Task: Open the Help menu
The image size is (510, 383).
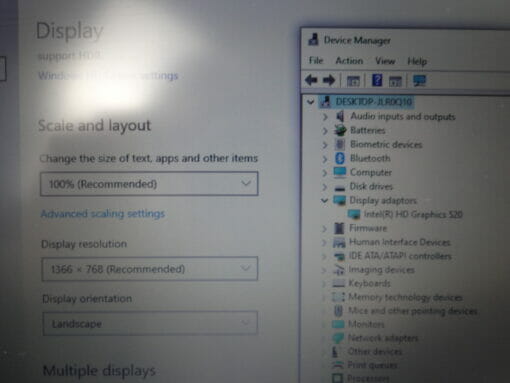Action: click(x=417, y=61)
